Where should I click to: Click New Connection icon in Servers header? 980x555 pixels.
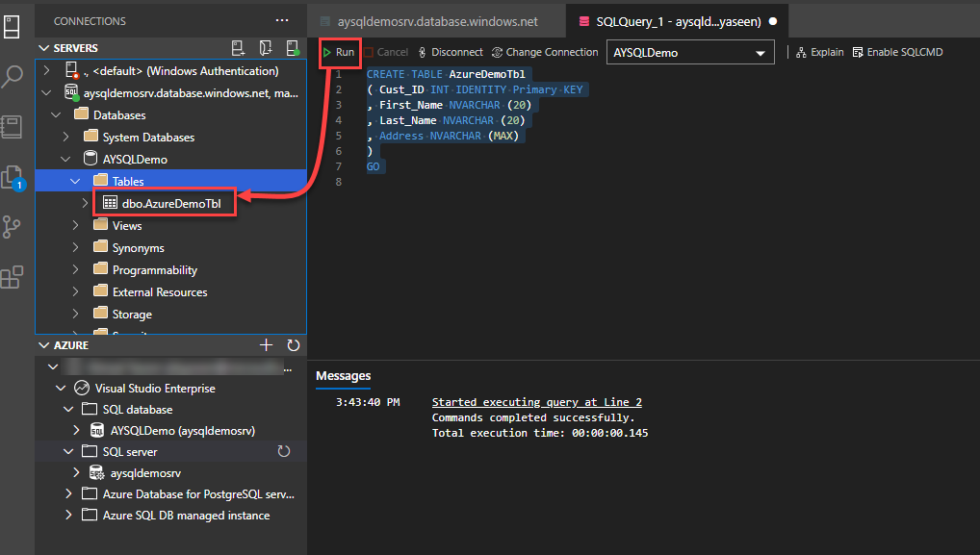pyautogui.click(x=239, y=48)
